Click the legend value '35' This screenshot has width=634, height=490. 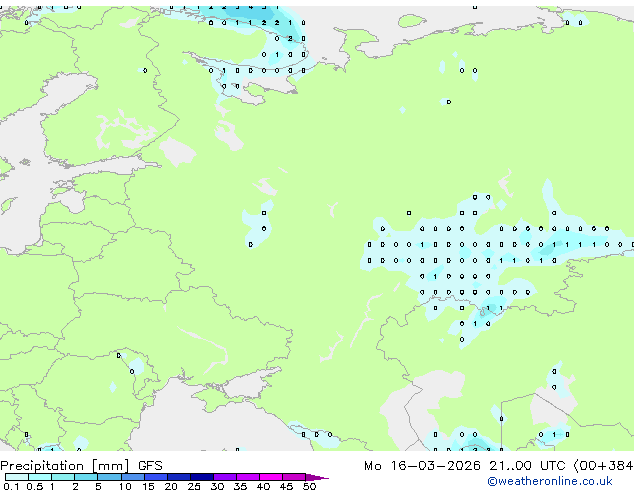click(240, 486)
